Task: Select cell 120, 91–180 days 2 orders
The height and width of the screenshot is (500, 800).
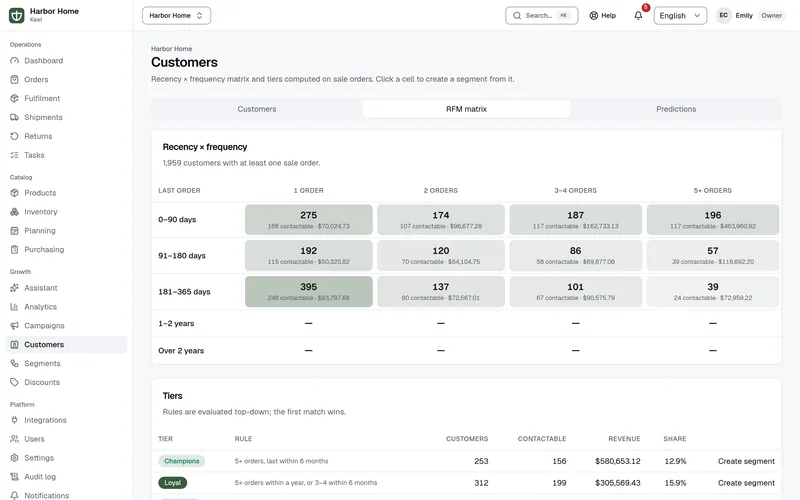Action: pos(441,256)
